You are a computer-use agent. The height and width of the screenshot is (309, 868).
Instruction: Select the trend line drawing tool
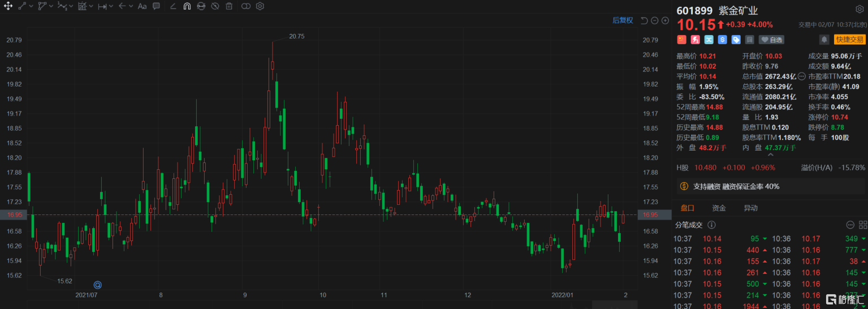pos(22,6)
